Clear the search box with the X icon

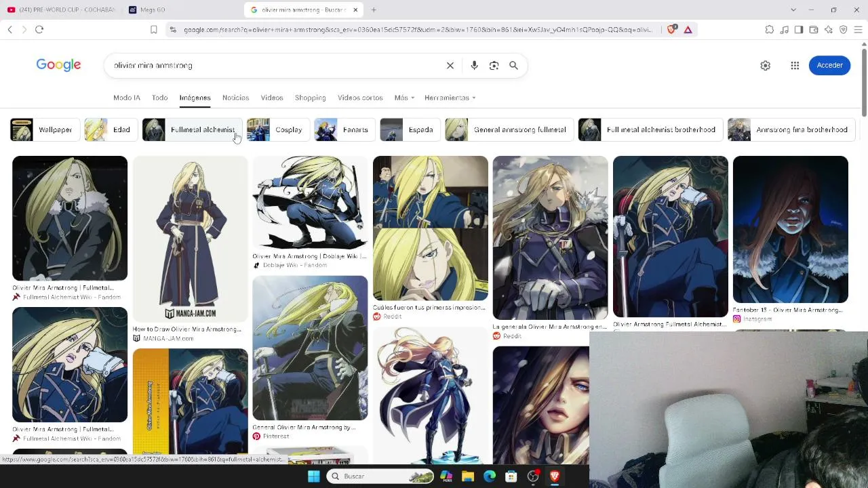click(x=450, y=66)
